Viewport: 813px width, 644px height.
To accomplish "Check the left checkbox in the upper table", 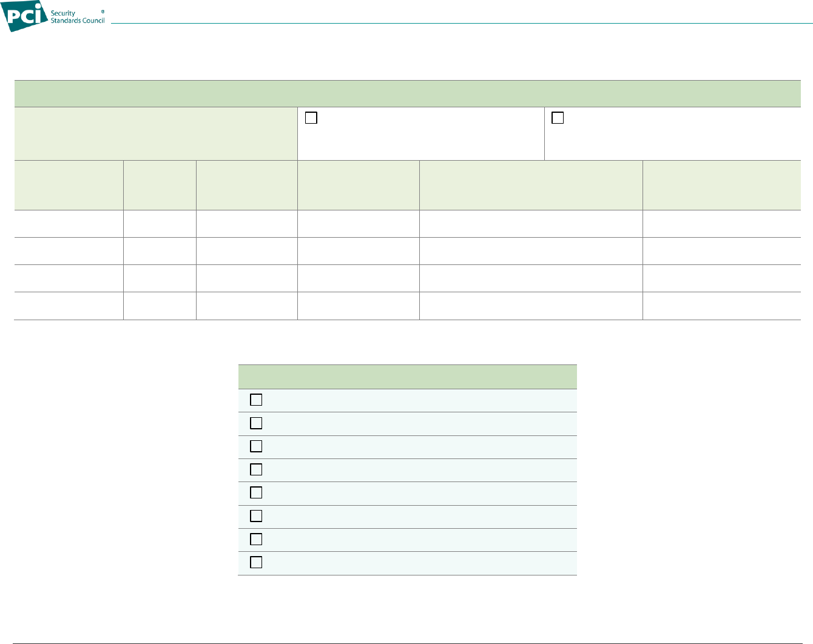I will click(311, 118).
